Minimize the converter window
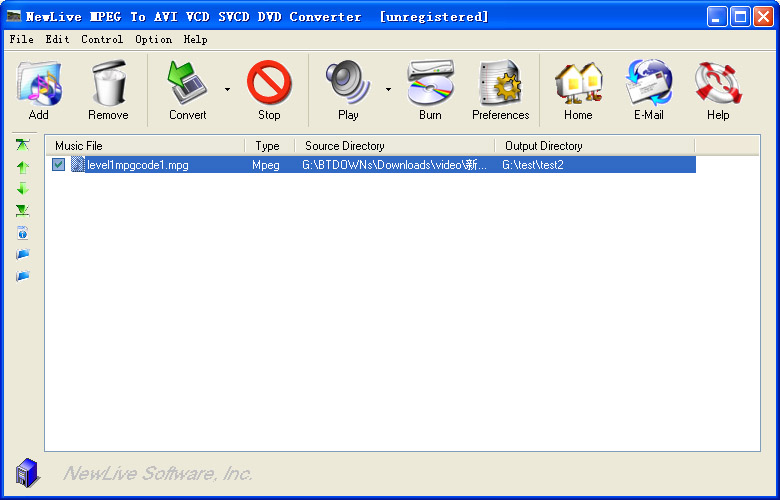 click(717, 17)
